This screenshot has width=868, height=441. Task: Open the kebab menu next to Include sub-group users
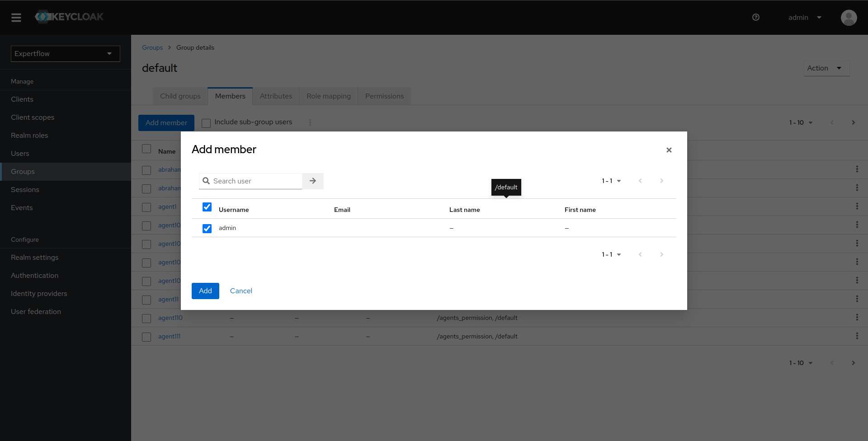tap(310, 122)
